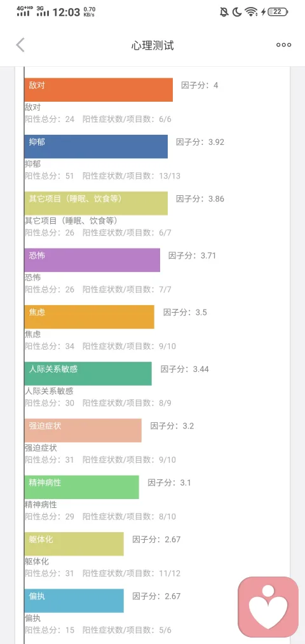Select the purple 恐怖 bar
Screen dimensions: 305x644
pyautogui.click(x=92, y=260)
